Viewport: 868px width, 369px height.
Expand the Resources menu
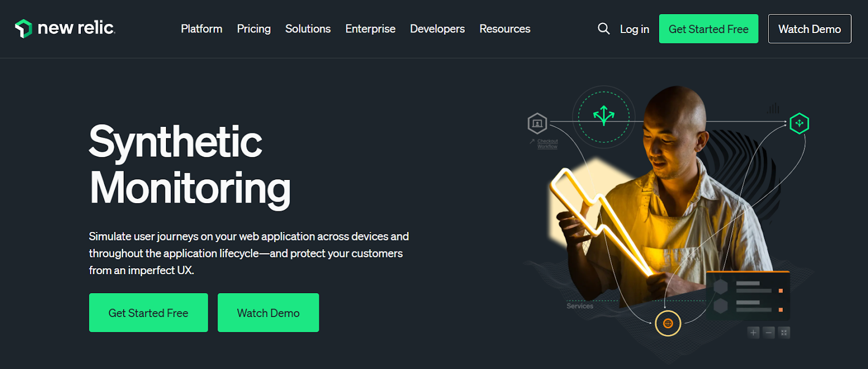coord(505,29)
